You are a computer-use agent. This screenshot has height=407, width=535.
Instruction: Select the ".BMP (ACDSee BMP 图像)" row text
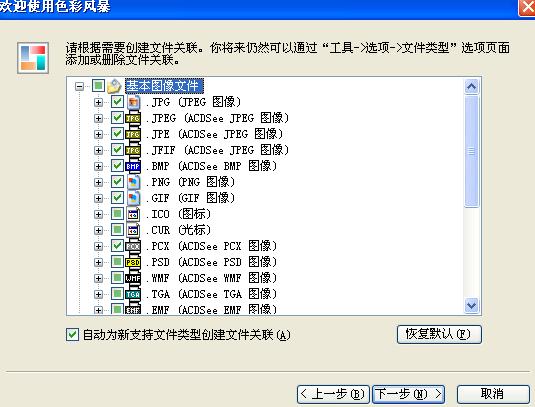pos(212,166)
